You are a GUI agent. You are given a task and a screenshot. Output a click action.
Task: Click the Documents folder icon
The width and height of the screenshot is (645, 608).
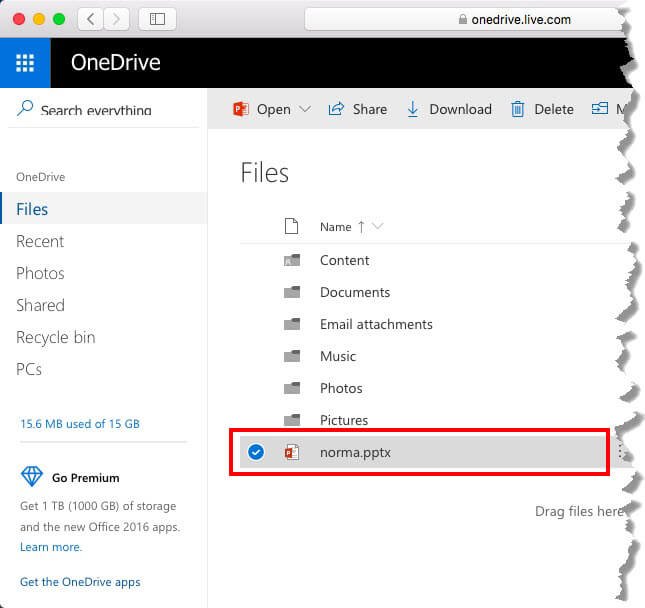click(x=292, y=292)
